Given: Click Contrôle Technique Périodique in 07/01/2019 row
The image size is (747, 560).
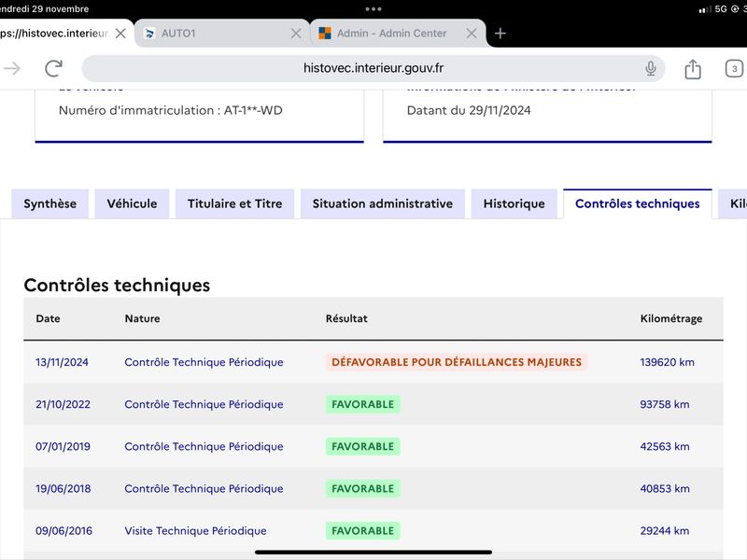Looking at the screenshot, I should [x=204, y=447].
